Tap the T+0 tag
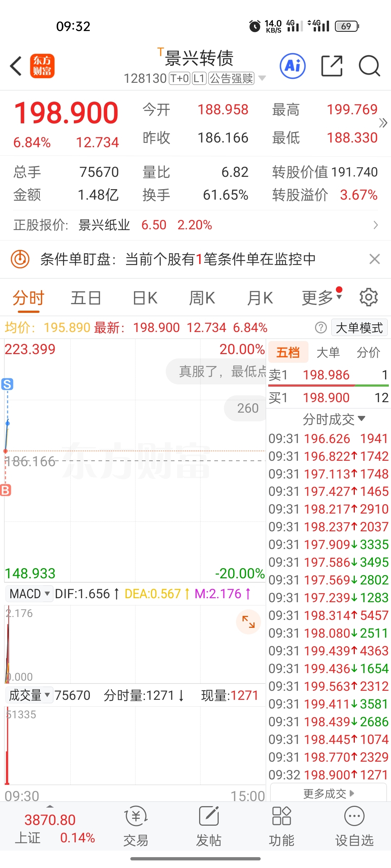 pos(180,78)
